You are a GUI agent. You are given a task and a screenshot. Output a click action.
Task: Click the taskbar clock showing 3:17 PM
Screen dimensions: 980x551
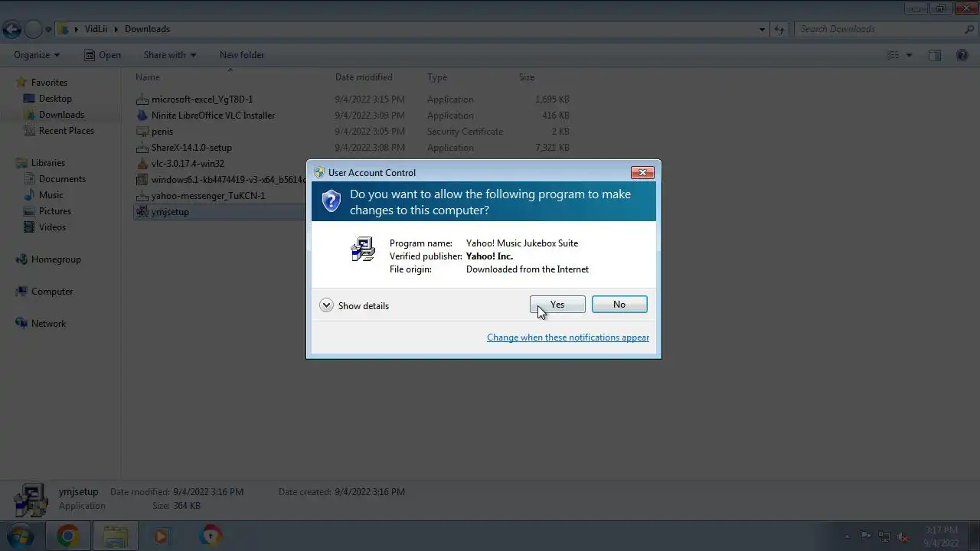tap(941, 536)
